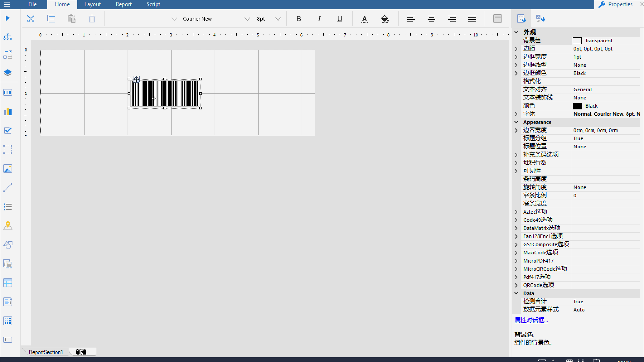Screen dimensions: 644x362
Task: Click the Delete trash icon
Action: (92, 19)
